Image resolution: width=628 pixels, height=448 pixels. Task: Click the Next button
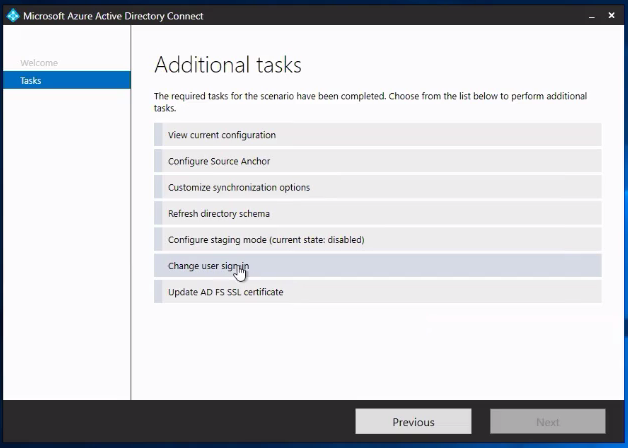coord(547,422)
